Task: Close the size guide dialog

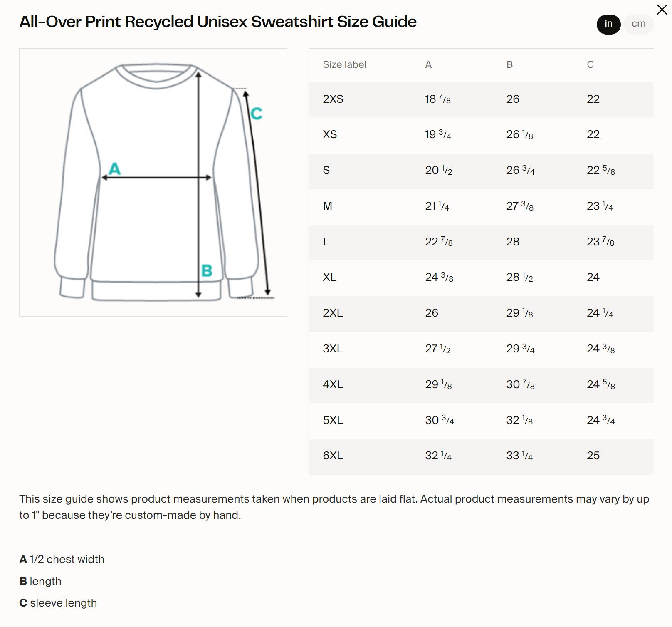Action: coord(662,10)
